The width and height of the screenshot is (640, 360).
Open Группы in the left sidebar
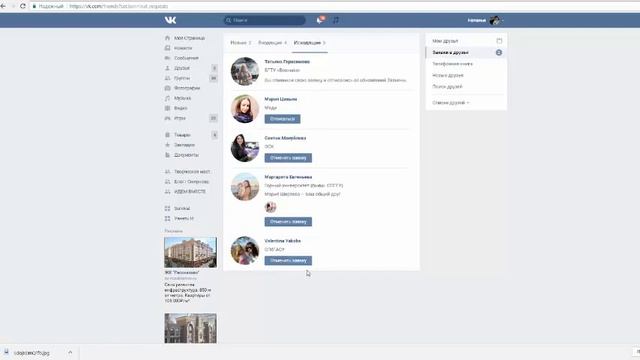tap(182, 78)
